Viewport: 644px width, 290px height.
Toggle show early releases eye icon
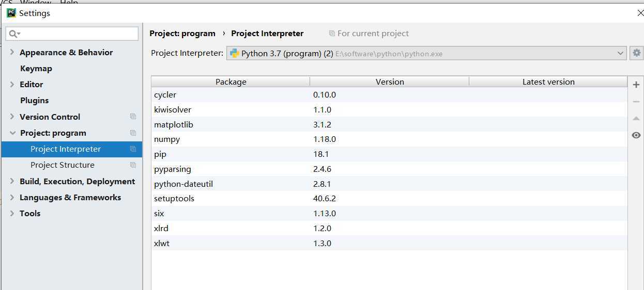point(636,135)
